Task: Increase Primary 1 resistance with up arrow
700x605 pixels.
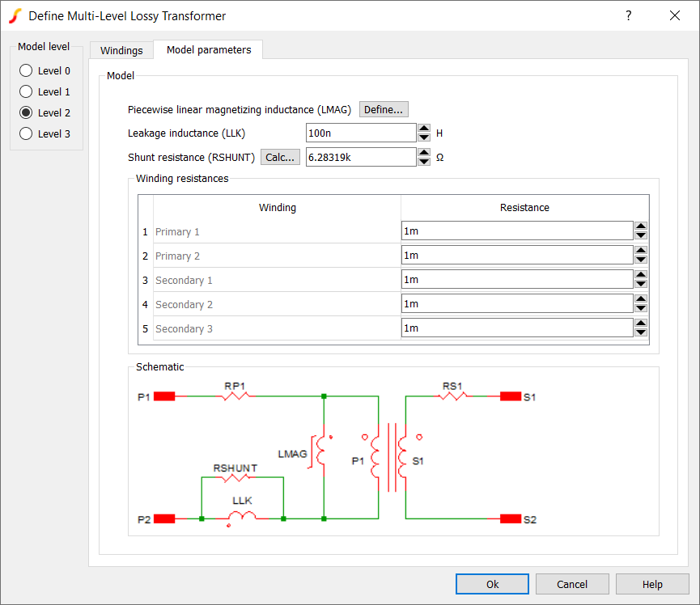Action: (x=641, y=226)
